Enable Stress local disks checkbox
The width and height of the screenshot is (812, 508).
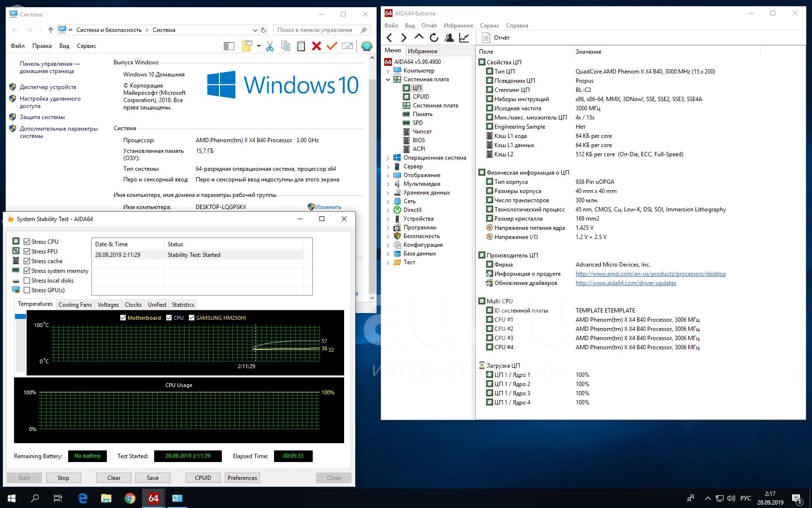[27, 281]
